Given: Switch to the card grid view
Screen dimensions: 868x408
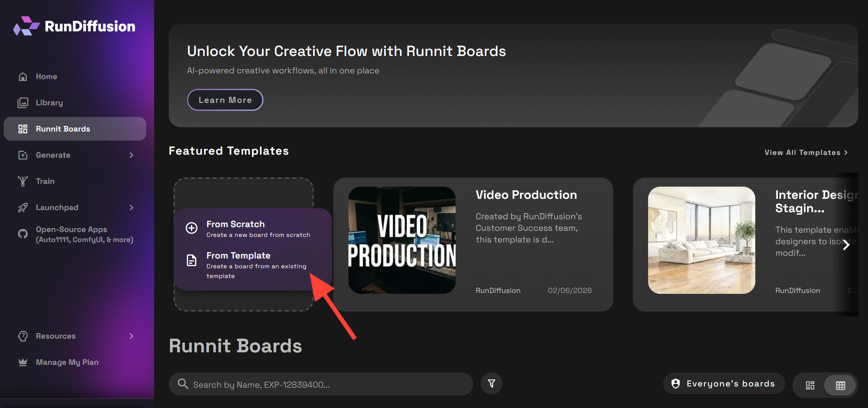Looking at the screenshot, I should 810,385.
